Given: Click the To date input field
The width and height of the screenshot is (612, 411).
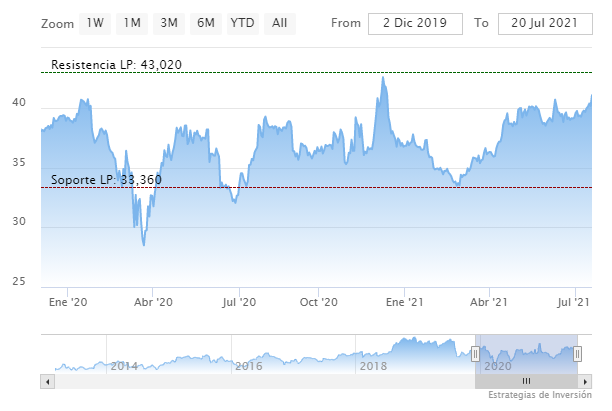Looking at the screenshot, I should click(539, 23).
